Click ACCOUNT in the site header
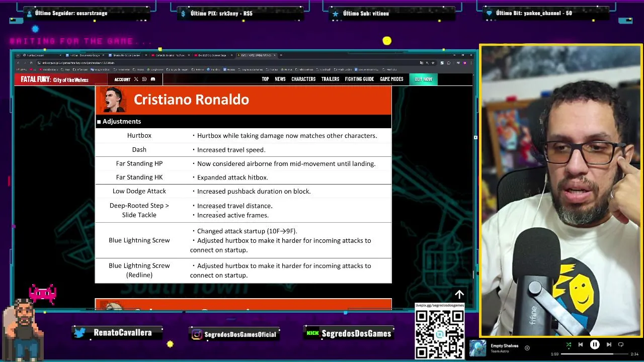644x362 pixels. pyautogui.click(x=122, y=79)
